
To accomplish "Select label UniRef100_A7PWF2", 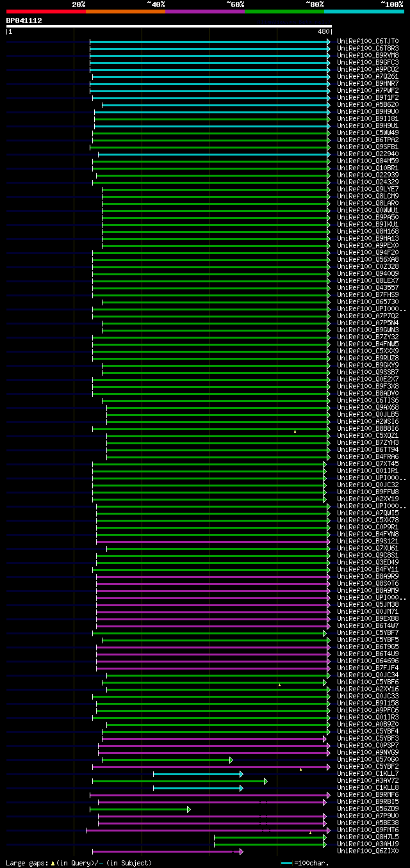I will pyautogui.click(x=368, y=90).
